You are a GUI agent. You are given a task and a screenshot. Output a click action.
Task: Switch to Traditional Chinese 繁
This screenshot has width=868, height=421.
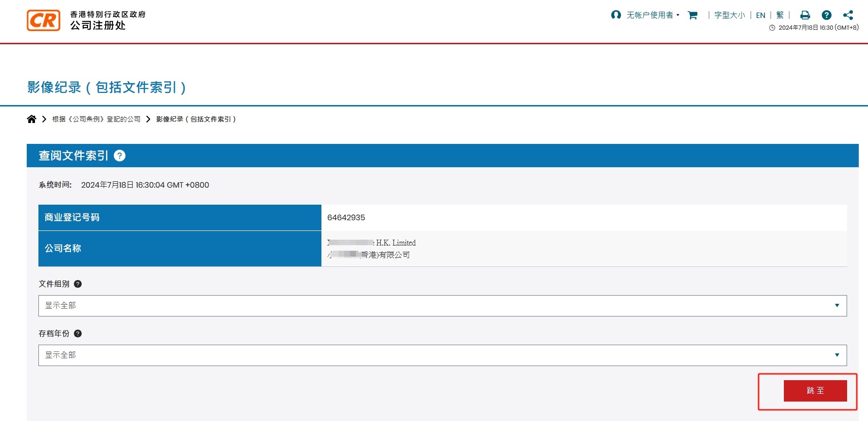[x=780, y=15]
